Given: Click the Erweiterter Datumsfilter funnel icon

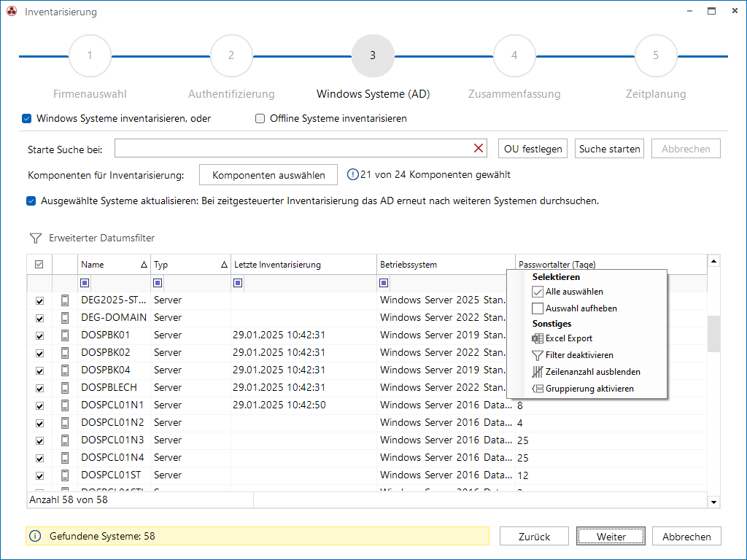Looking at the screenshot, I should tap(35, 238).
